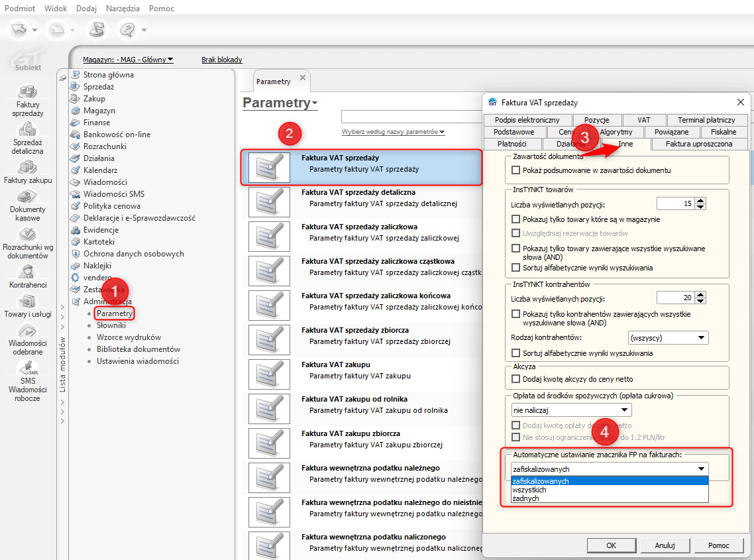Click icon of Faktura wewnętrzna podatku należnego

269,477
